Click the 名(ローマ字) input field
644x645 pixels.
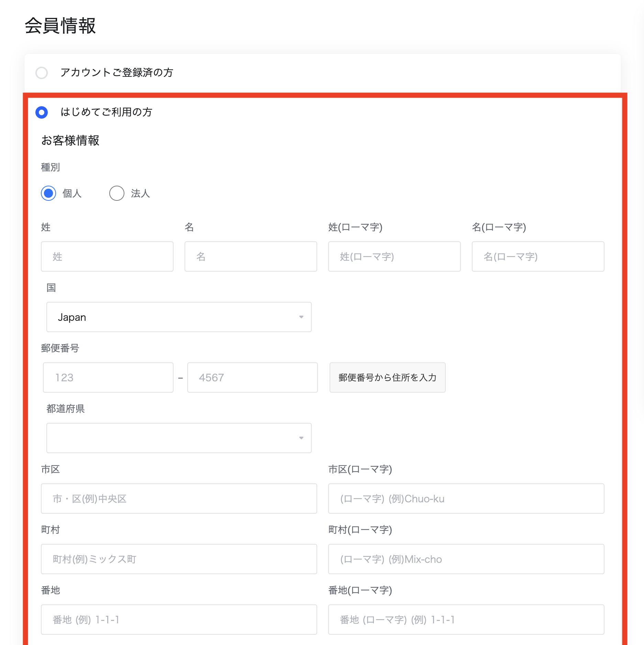pos(538,256)
